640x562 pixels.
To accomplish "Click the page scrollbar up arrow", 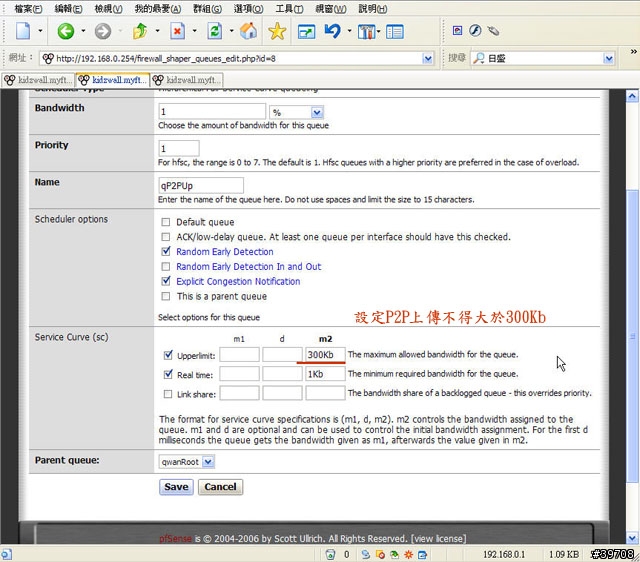I will (632, 96).
